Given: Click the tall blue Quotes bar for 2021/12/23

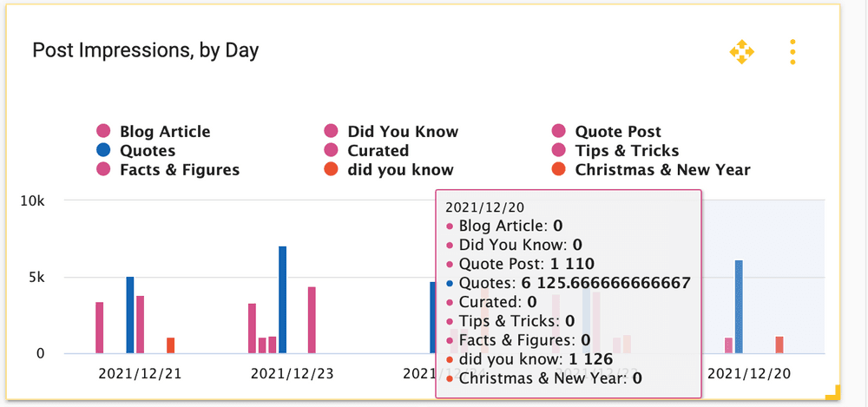Looking at the screenshot, I should (x=283, y=299).
